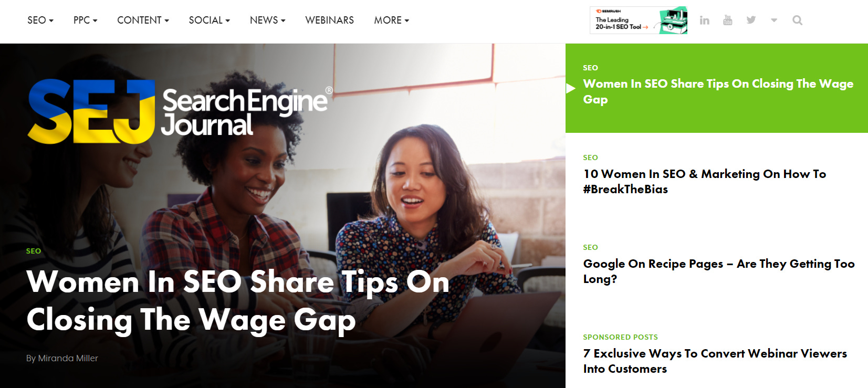Screen dimensions: 868x388
Task: Open the SOCIAL navigation menu
Action: (x=209, y=20)
